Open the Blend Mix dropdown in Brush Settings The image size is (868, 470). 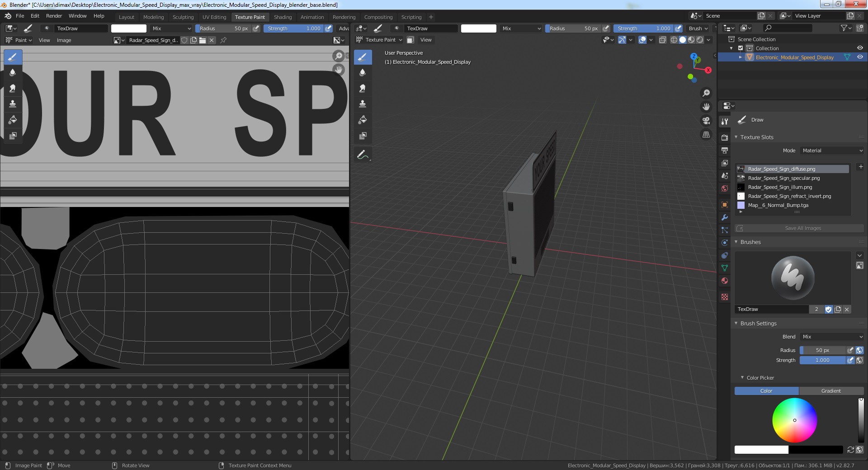tap(832, 337)
